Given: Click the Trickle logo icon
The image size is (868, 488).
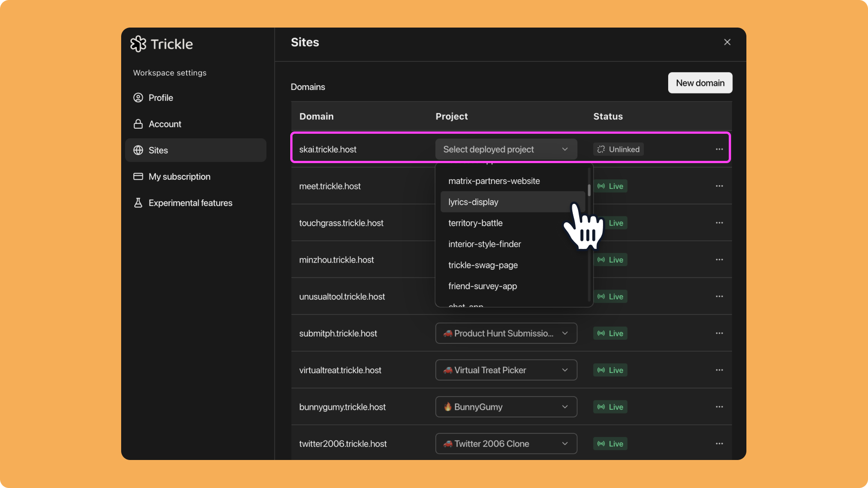Looking at the screenshot, I should coord(138,44).
